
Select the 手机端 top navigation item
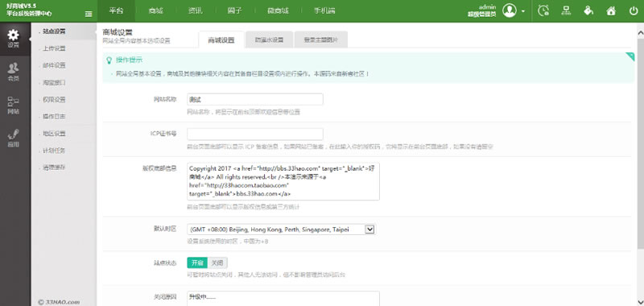[x=324, y=11]
